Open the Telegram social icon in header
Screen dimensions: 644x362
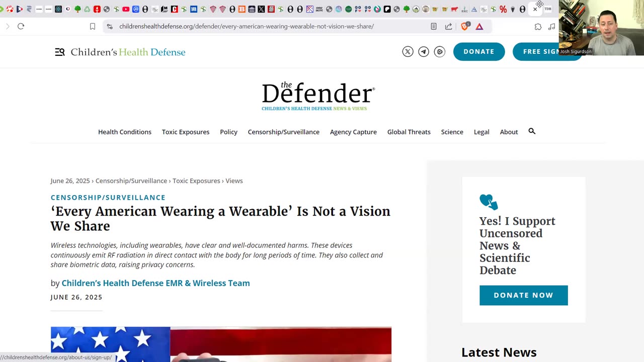424,51
